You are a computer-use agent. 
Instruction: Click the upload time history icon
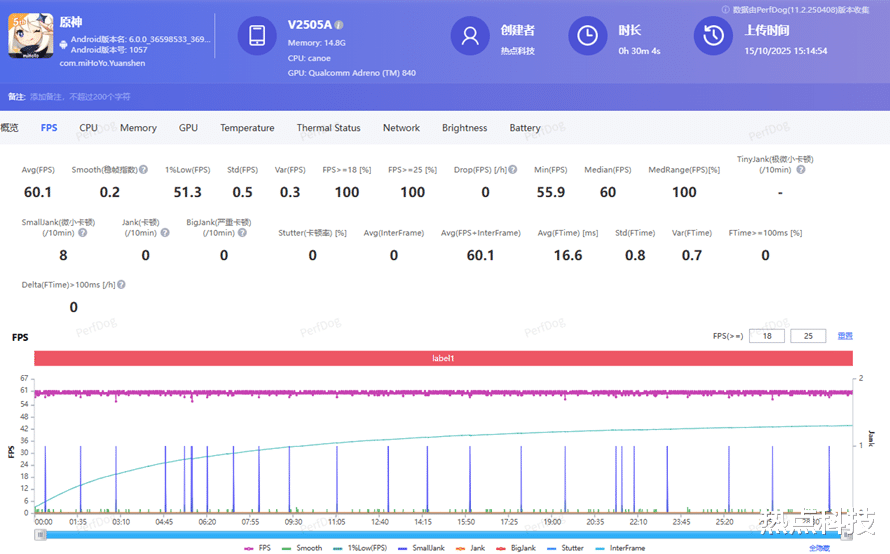pyautogui.click(x=713, y=36)
